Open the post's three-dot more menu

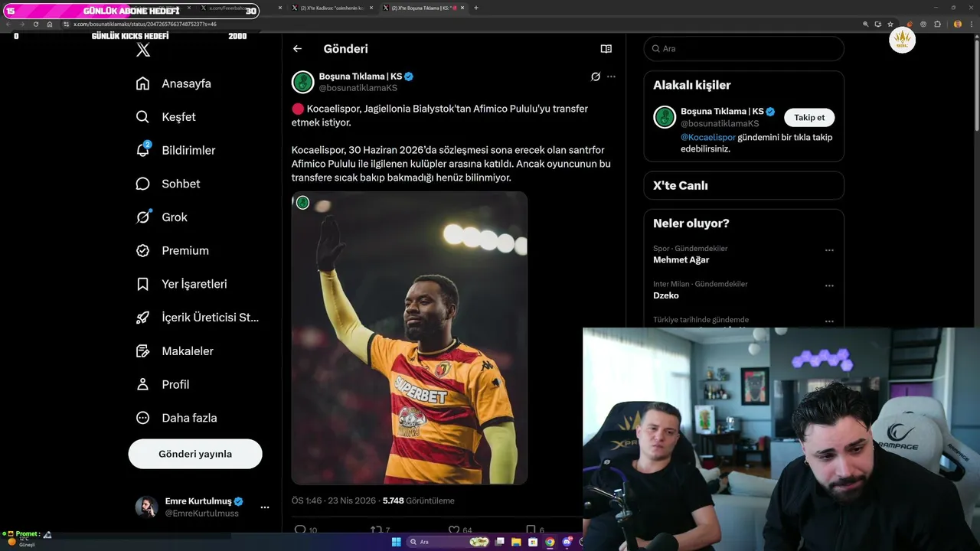pos(611,77)
